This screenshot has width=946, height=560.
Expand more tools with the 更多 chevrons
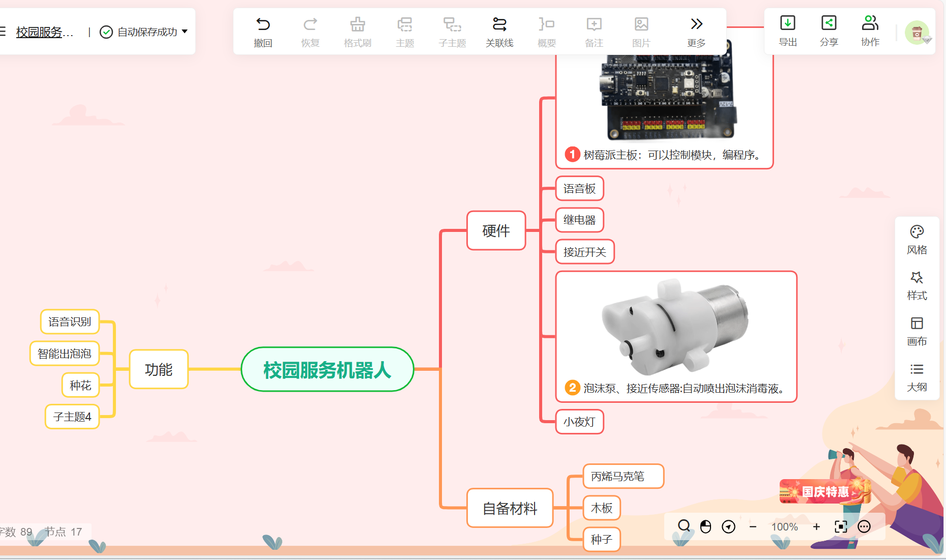tap(696, 32)
